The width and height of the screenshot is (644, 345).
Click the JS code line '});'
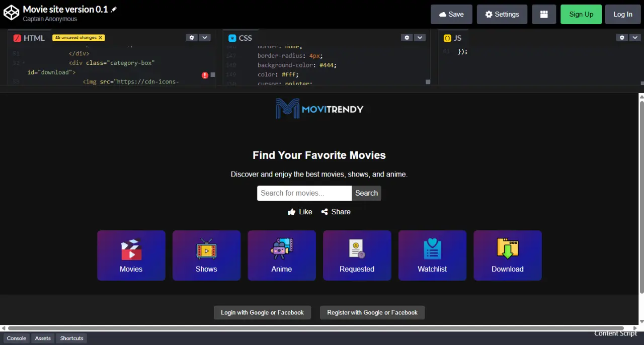click(462, 51)
